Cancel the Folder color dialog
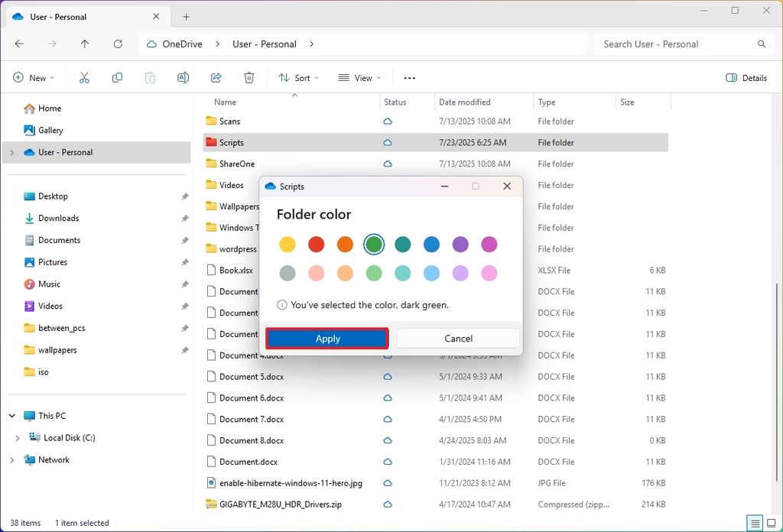This screenshot has width=783, height=532. (458, 338)
